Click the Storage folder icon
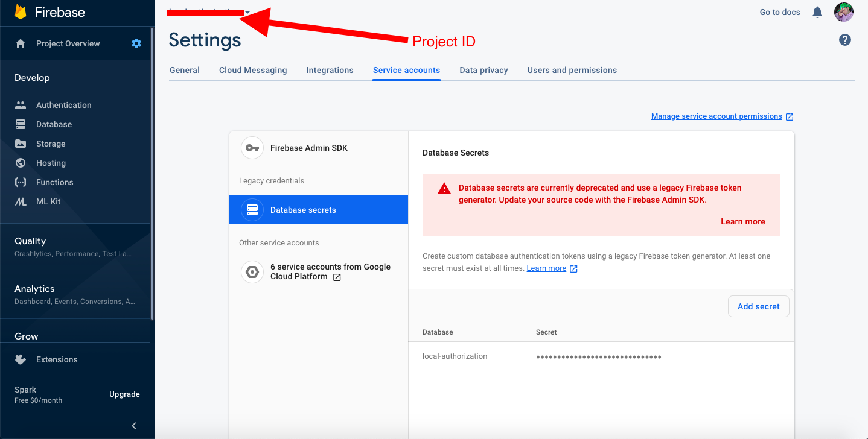This screenshot has height=439, width=868. (21, 144)
